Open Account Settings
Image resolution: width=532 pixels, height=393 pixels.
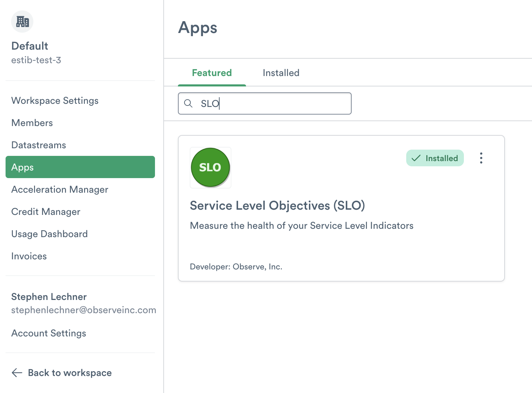tap(49, 333)
